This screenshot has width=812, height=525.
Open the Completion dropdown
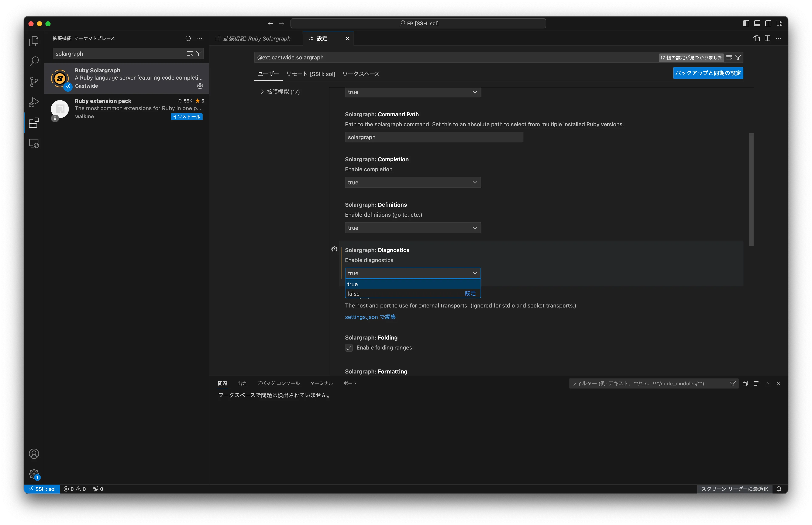pos(413,182)
